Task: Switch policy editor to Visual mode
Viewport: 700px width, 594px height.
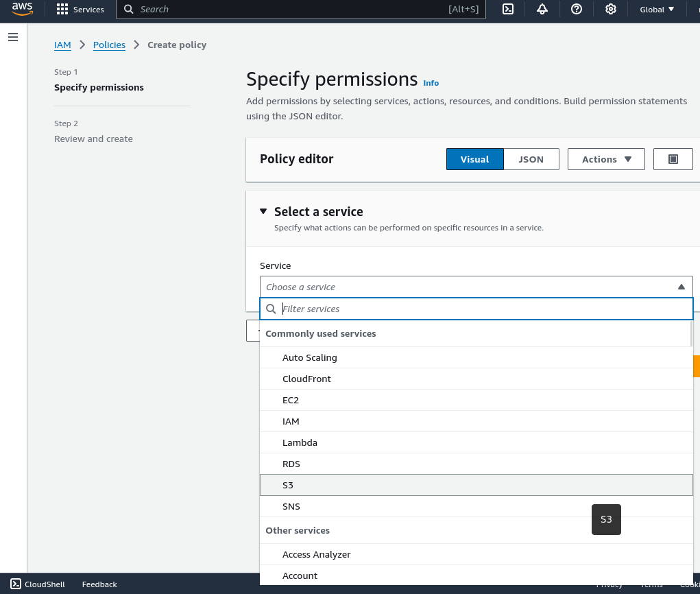Action: 474,159
